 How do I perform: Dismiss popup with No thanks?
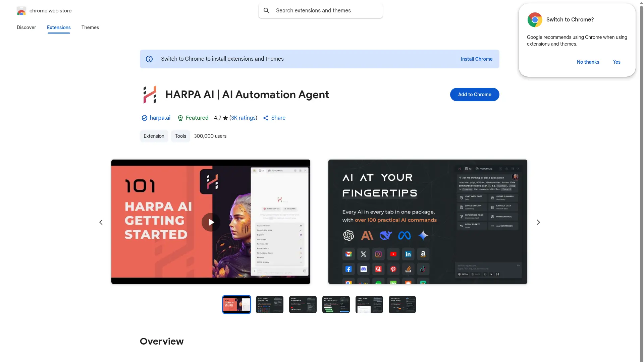click(588, 62)
